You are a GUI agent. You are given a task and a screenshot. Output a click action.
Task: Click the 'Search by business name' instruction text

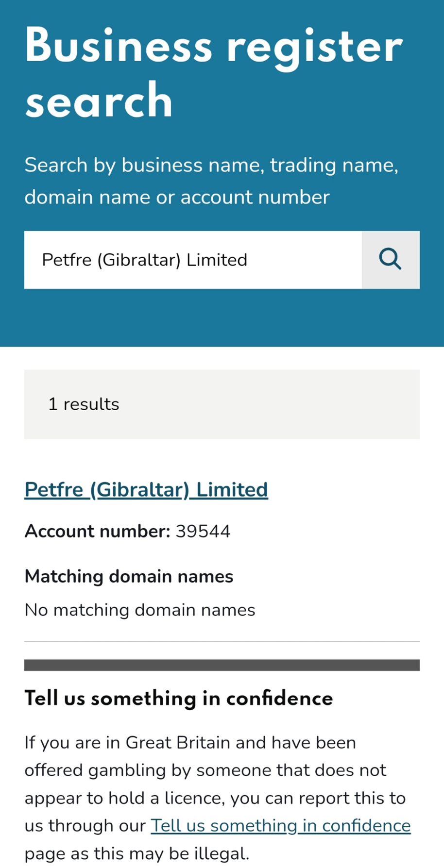(211, 165)
